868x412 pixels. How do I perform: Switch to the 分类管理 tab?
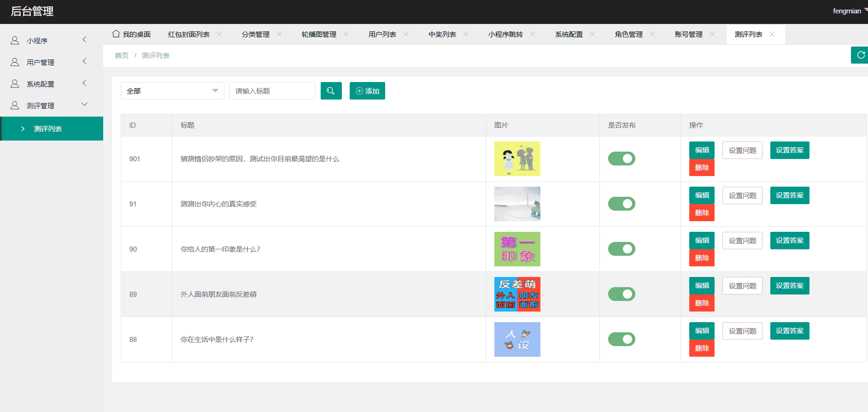tap(256, 35)
